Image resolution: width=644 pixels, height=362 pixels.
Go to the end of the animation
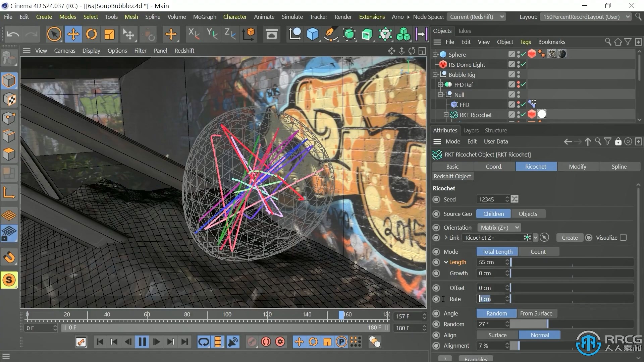click(184, 342)
